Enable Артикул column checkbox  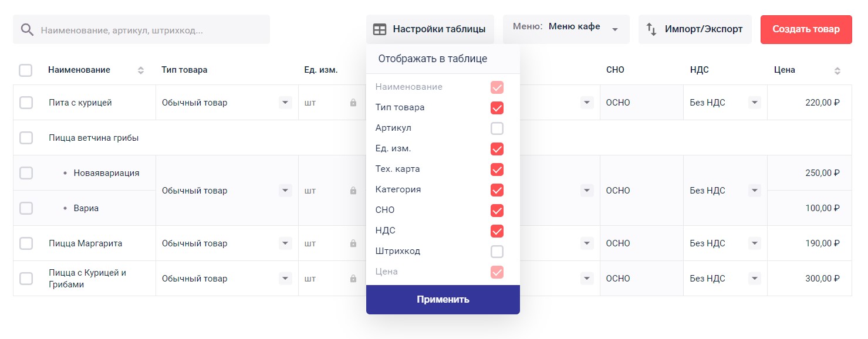(x=497, y=128)
